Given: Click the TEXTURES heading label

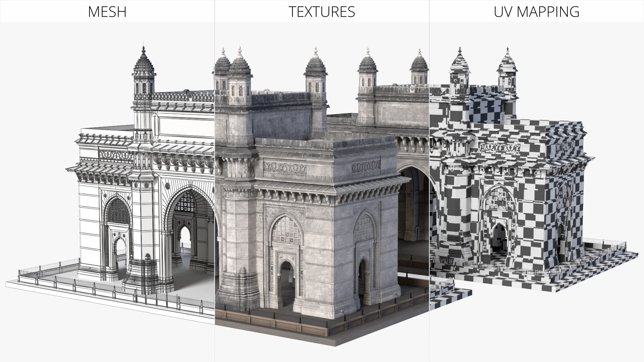Looking at the screenshot, I should [322, 12].
